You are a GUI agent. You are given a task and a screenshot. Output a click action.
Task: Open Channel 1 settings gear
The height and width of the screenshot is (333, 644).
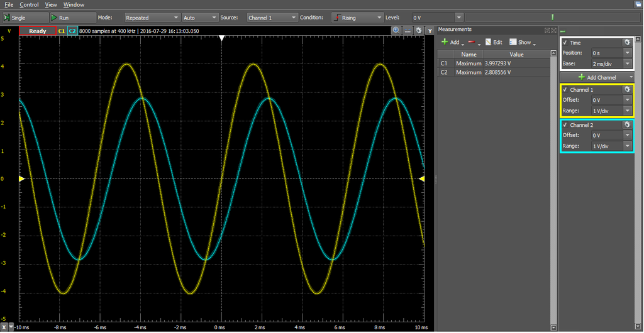[x=627, y=90]
